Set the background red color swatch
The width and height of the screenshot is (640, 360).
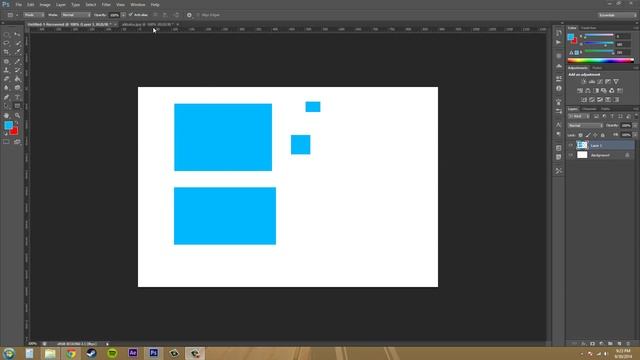pyautogui.click(x=15, y=132)
